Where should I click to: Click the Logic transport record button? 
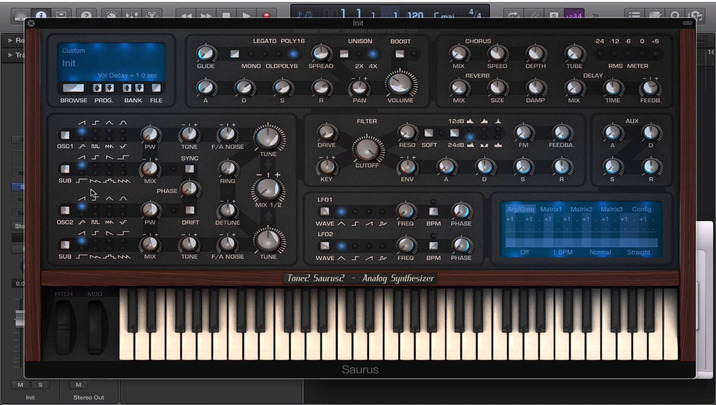point(267,15)
